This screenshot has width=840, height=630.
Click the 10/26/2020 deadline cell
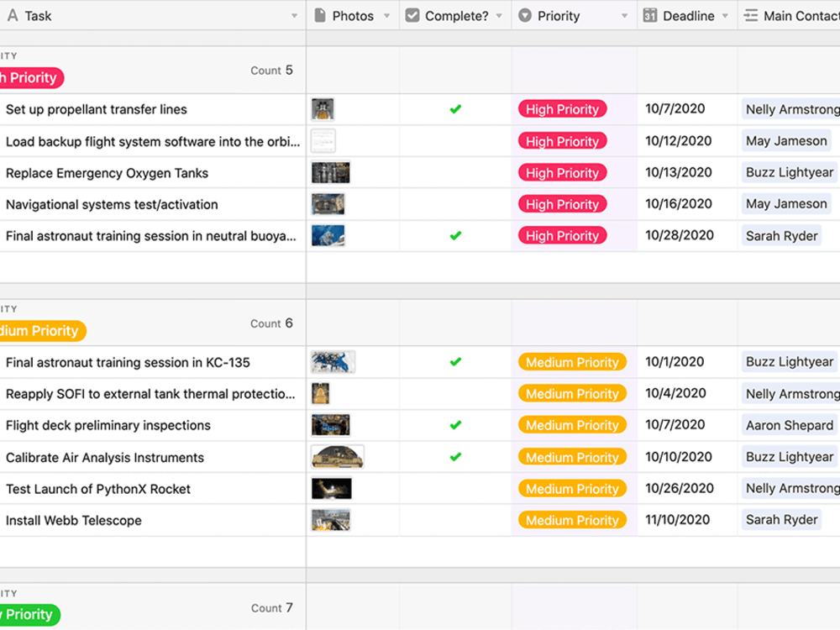click(680, 488)
